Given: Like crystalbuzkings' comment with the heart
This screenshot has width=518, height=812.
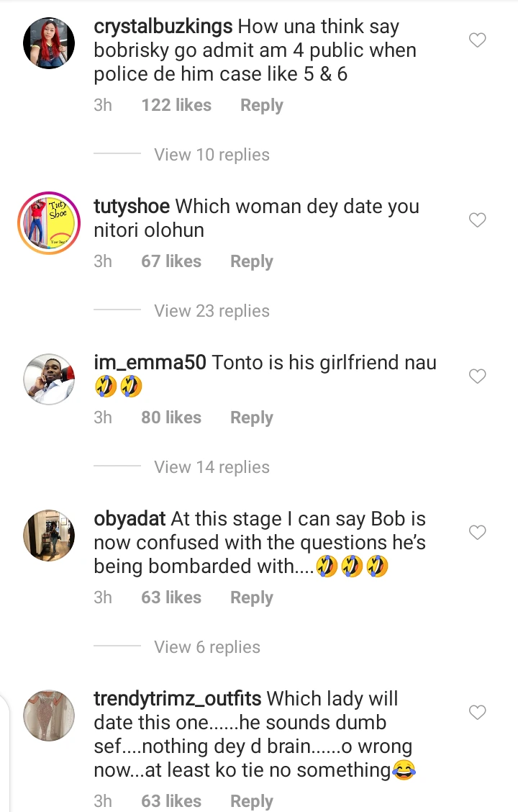Looking at the screenshot, I should (478, 40).
